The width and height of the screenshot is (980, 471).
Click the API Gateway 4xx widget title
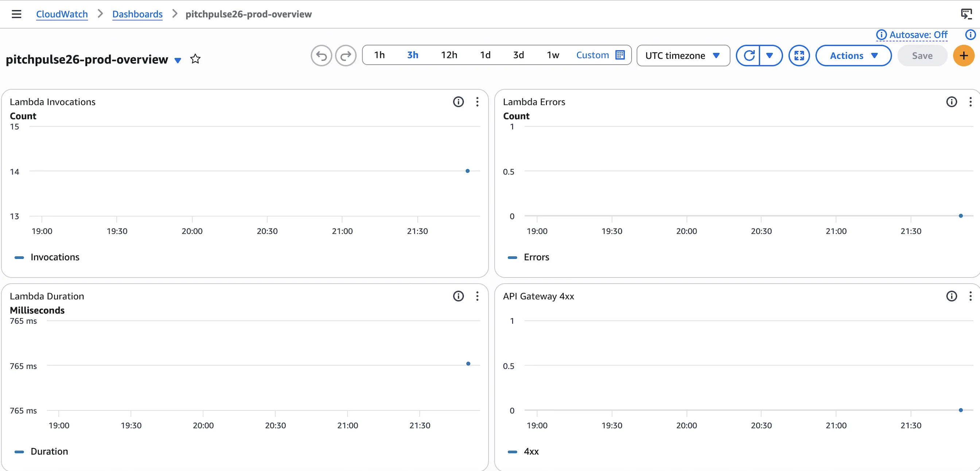(x=538, y=296)
